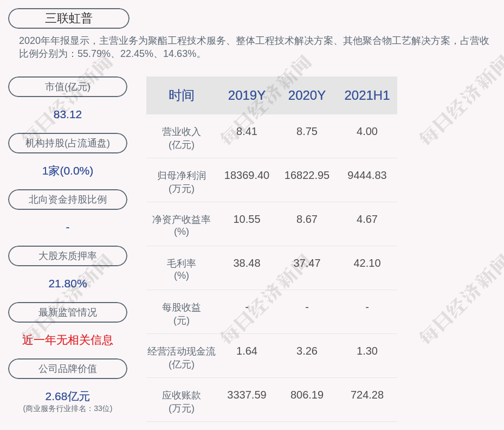The height and width of the screenshot is (430, 504).
Task: Click the red 近一年无相关信息 text
Action: 68,340
